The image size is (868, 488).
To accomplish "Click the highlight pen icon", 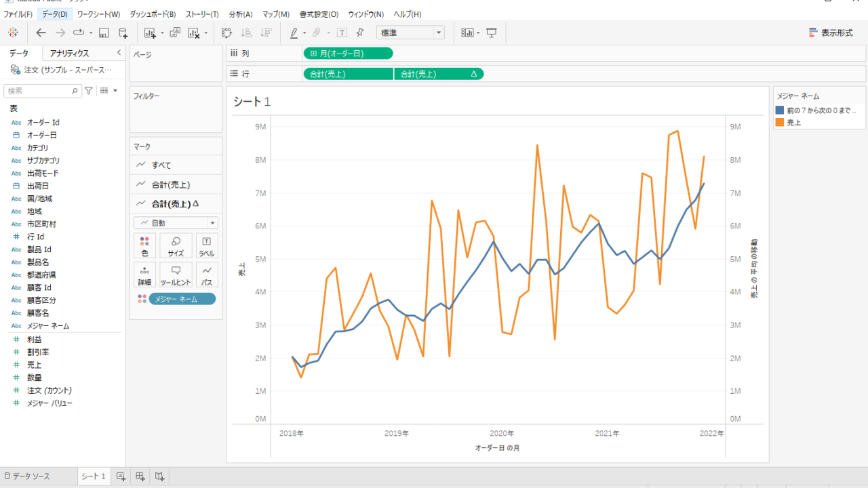I will click(294, 33).
